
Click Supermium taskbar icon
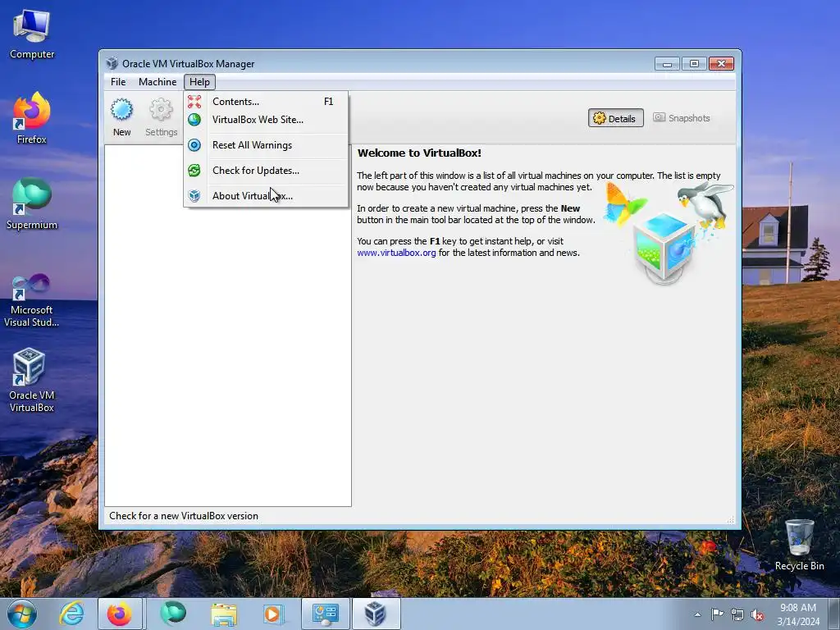coord(173,614)
